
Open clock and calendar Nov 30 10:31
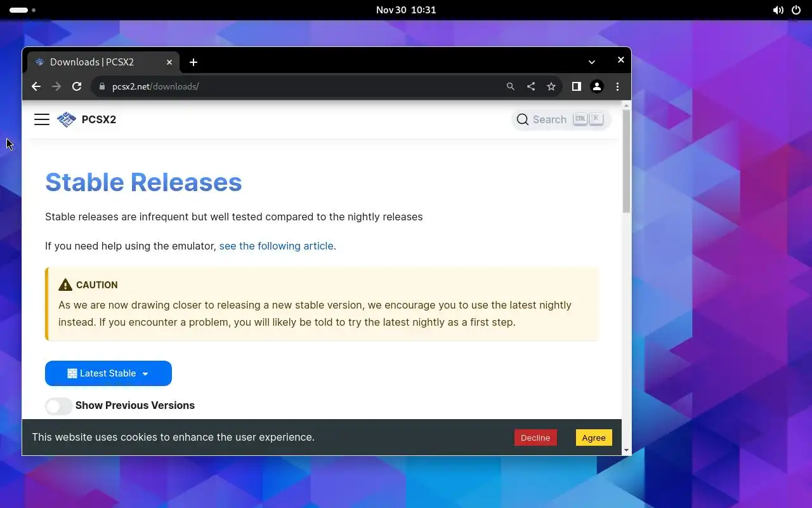(406, 10)
